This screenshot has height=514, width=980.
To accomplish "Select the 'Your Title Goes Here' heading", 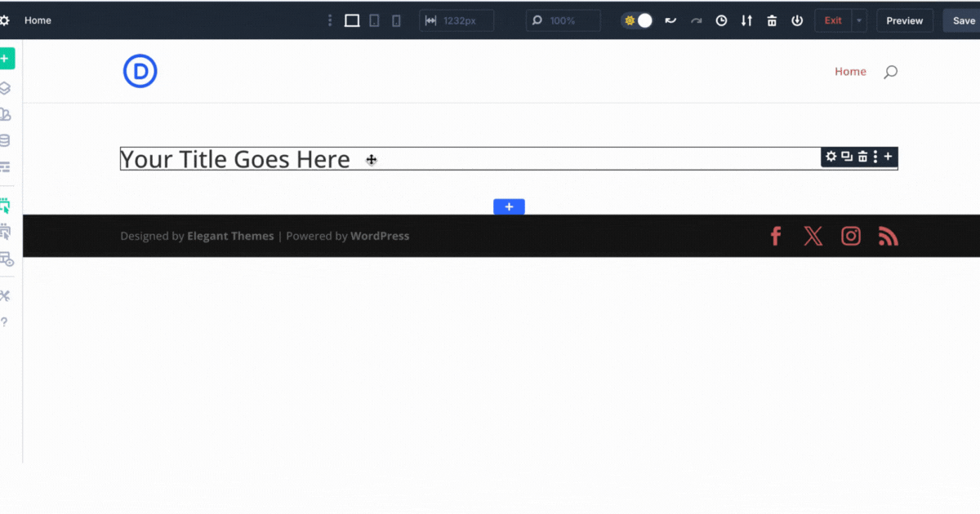I will pos(235,159).
